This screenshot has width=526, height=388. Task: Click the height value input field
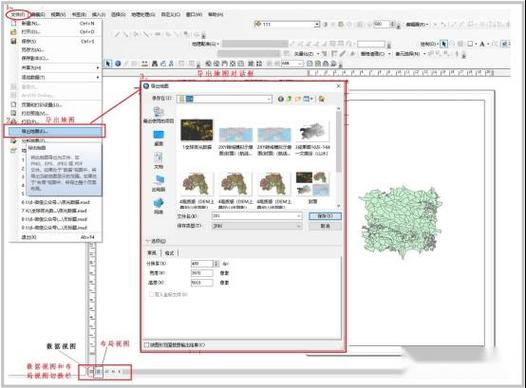pyautogui.click(x=202, y=283)
